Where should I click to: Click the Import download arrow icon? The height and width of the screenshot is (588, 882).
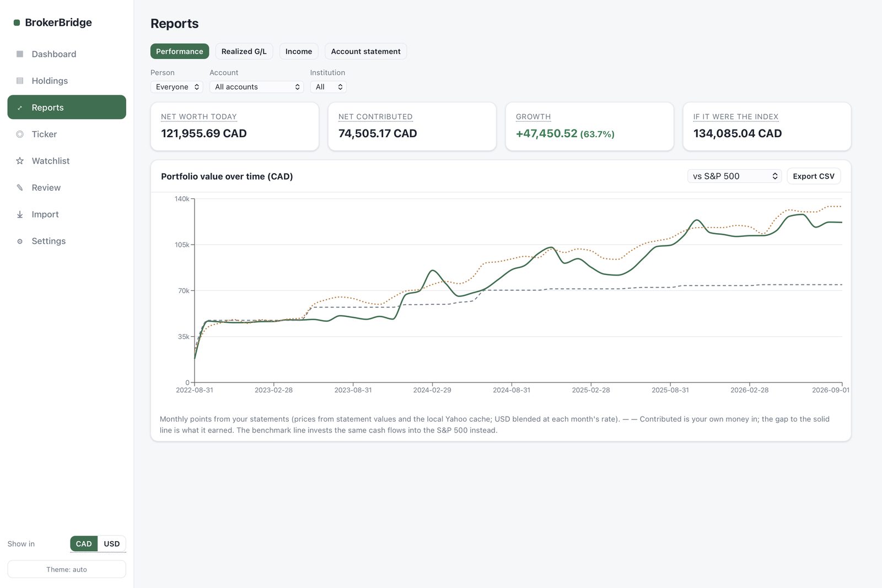click(20, 214)
